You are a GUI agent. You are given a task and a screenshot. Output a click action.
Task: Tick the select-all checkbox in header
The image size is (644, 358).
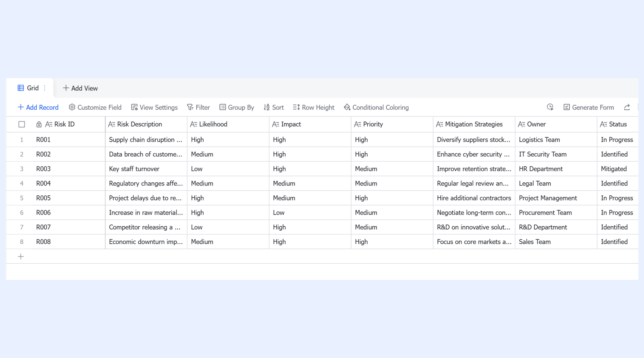pos(21,124)
